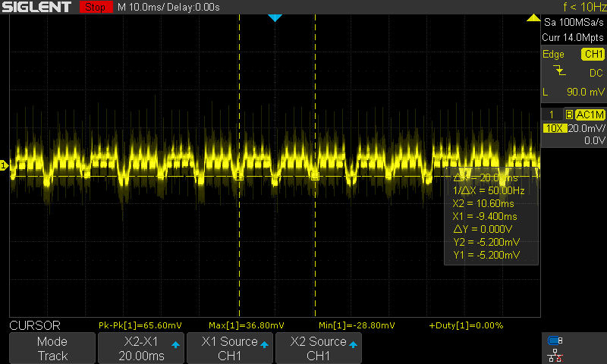Click the channel 1 number indicator

click(x=552, y=115)
